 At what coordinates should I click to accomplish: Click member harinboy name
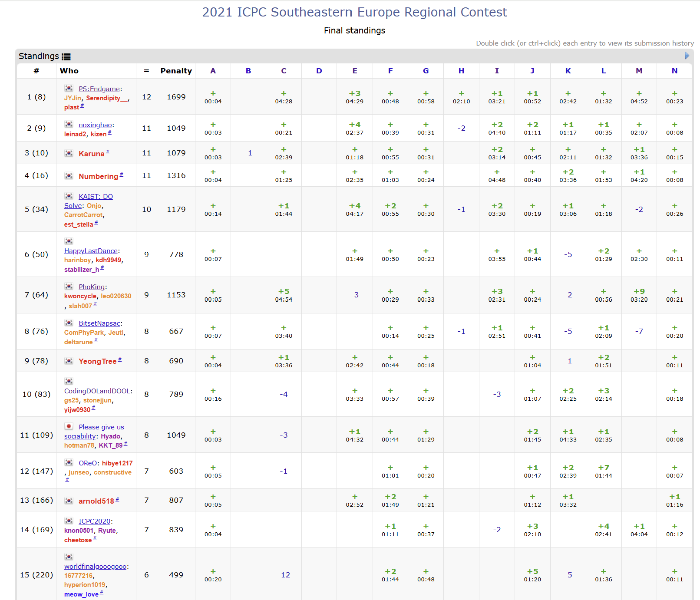[78, 260]
